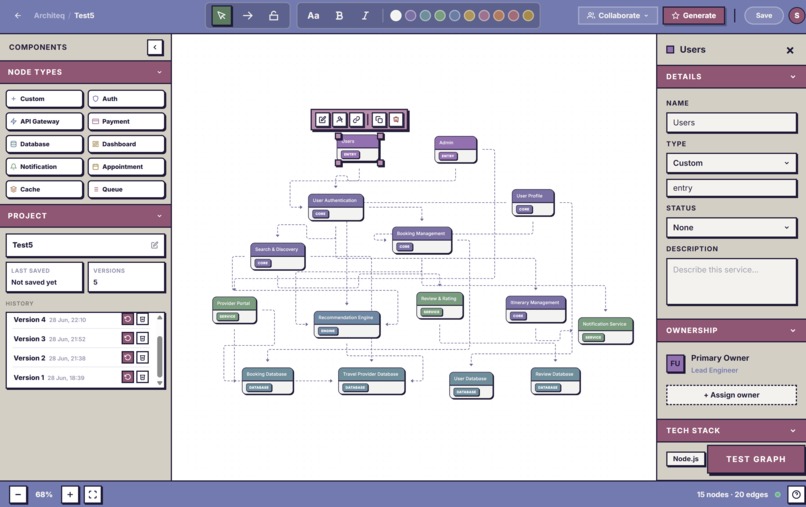Pick the last gold color swatch

coord(528,15)
